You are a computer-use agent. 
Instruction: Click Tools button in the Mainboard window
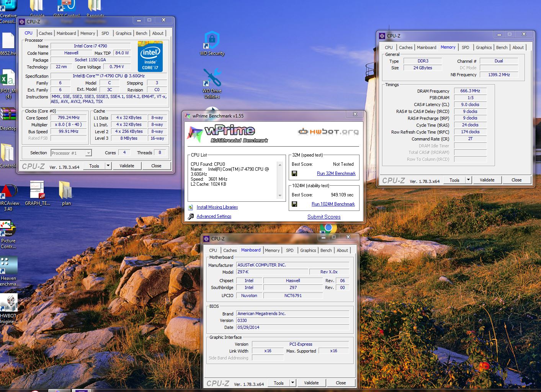point(279,383)
